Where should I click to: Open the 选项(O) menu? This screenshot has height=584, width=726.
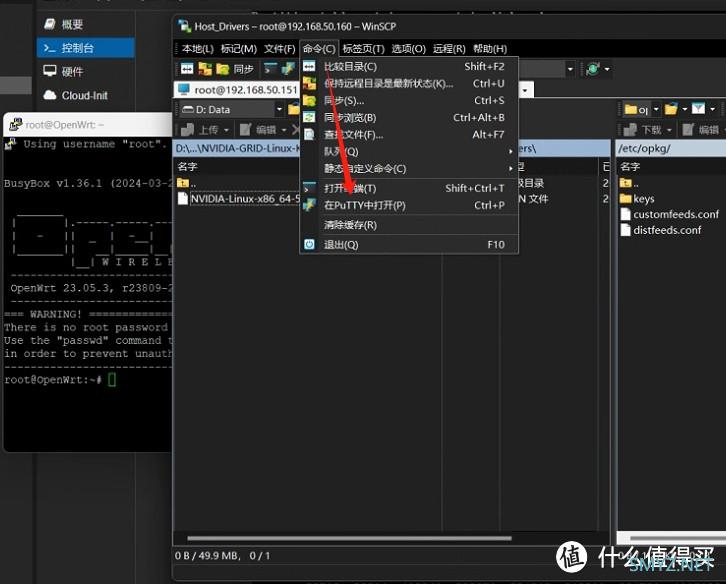tap(408, 49)
